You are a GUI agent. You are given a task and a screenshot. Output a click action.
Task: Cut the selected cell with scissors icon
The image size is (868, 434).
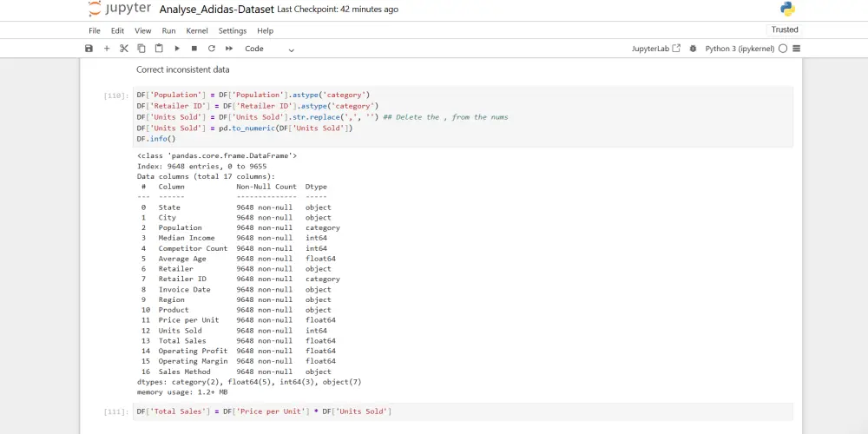[124, 49]
